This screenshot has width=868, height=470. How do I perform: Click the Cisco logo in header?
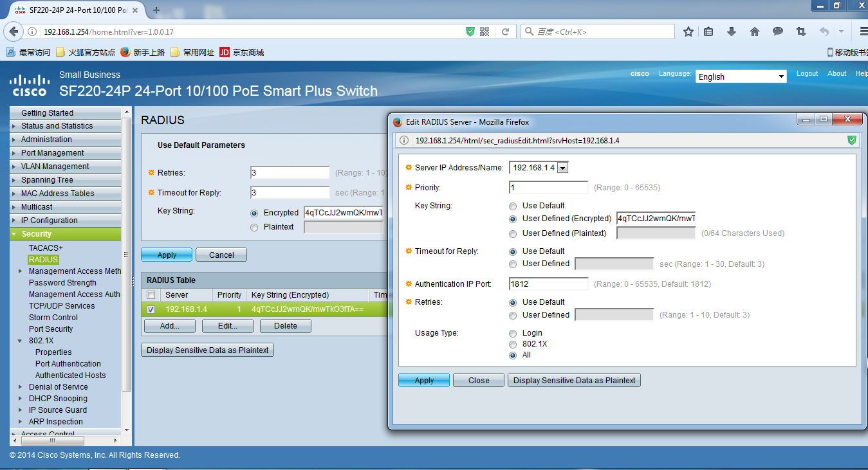pyautogui.click(x=30, y=85)
